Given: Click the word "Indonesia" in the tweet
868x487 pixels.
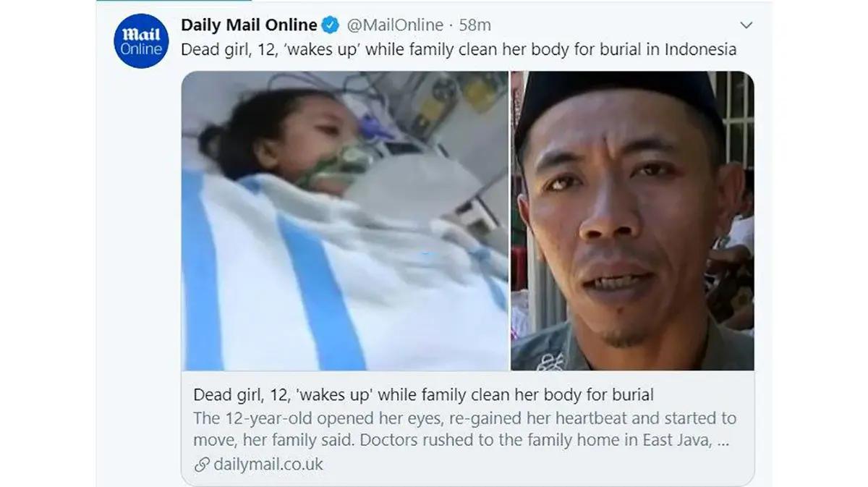Looking at the screenshot, I should [x=700, y=50].
